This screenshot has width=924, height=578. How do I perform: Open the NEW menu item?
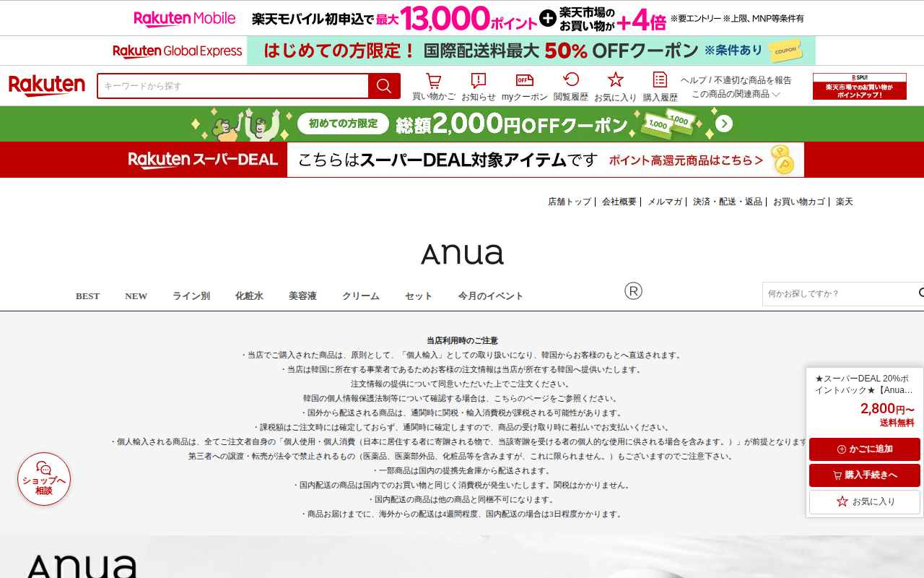[x=136, y=296]
